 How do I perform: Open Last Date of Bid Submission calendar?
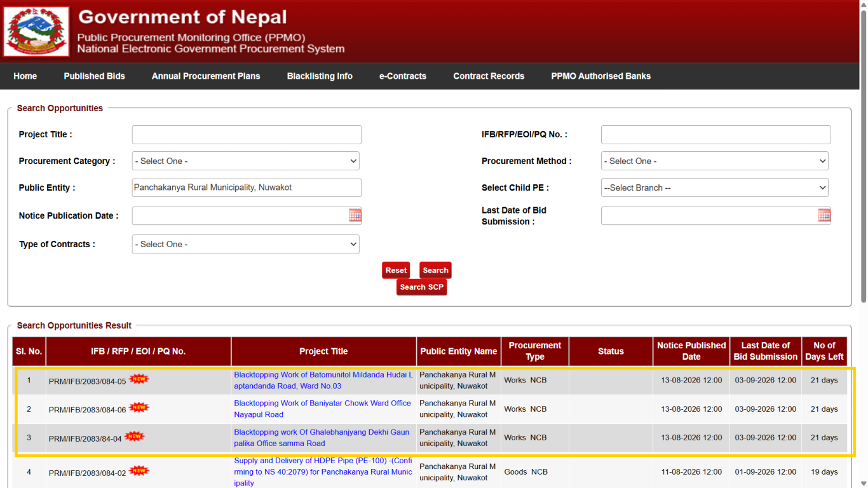pos(824,215)
